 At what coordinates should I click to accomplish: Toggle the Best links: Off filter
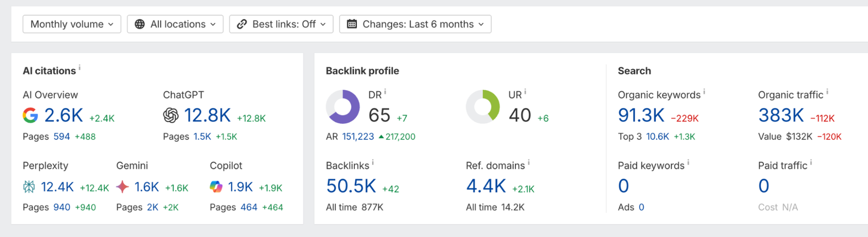[281, 24]
